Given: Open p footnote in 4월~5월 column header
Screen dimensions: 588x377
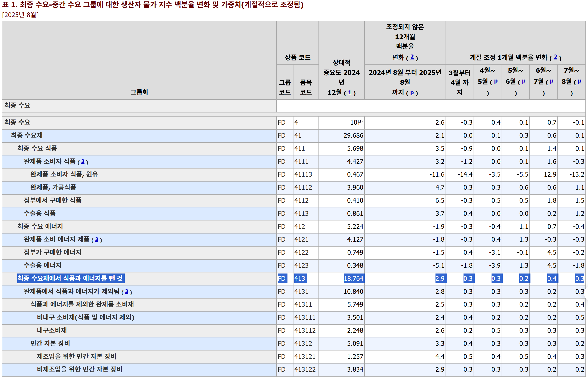Looking at the screenshot, I should click(x=496, y=81).
